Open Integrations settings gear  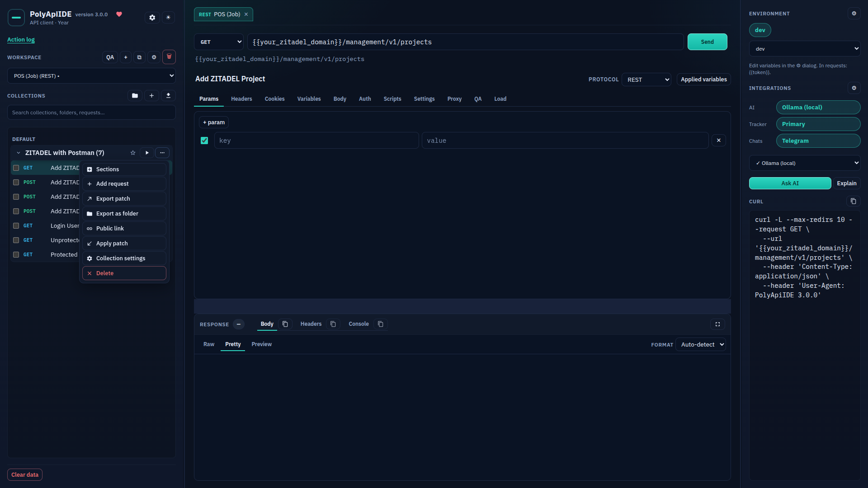click(x=854, y=88)
